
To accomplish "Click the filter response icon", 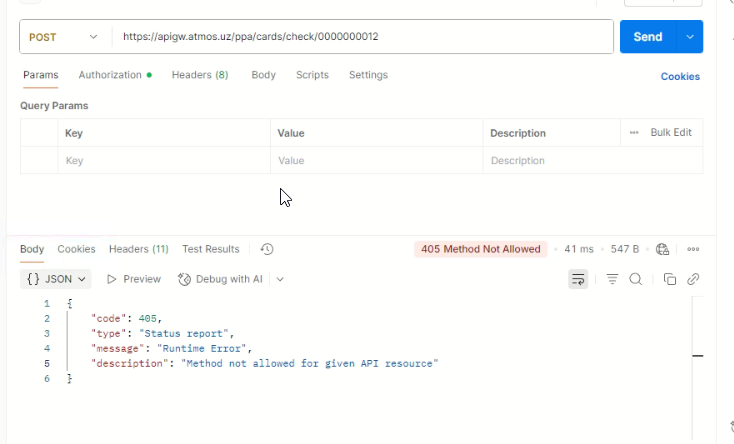I will point(612,279).
